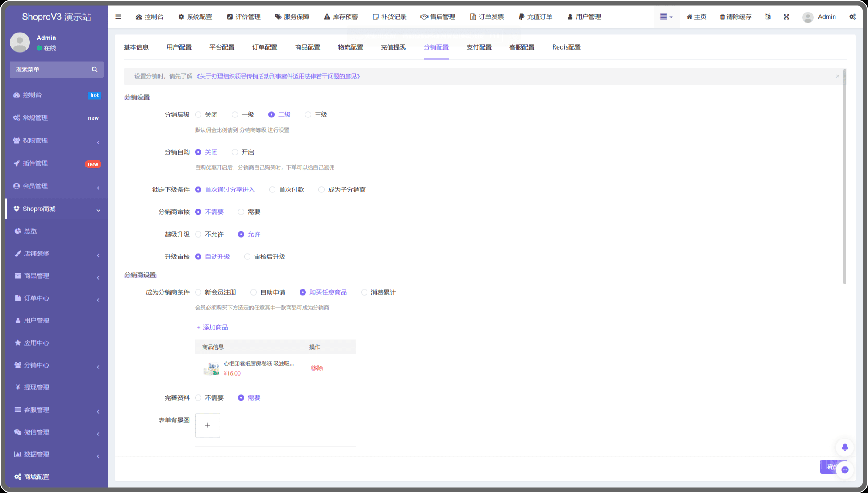Click the language translate icon in header
Image resolution: width=868 pixels, height=493 pixels.
(768, 17)
